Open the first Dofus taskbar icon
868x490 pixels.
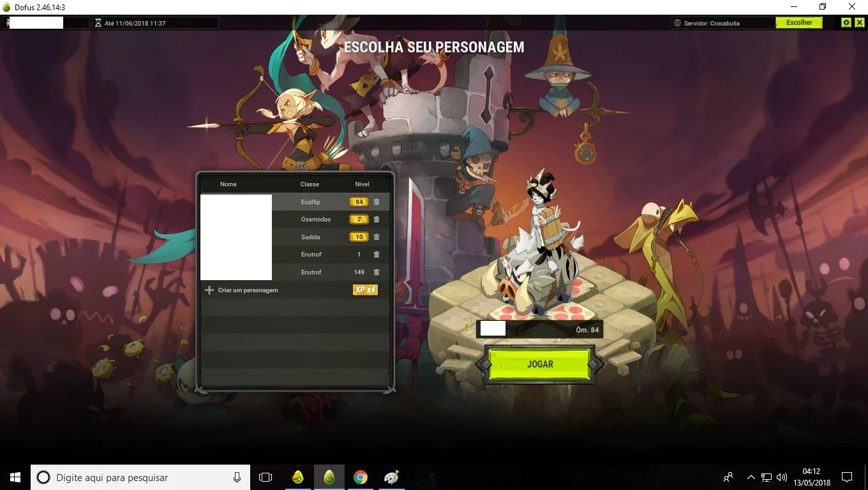[297, 477]
